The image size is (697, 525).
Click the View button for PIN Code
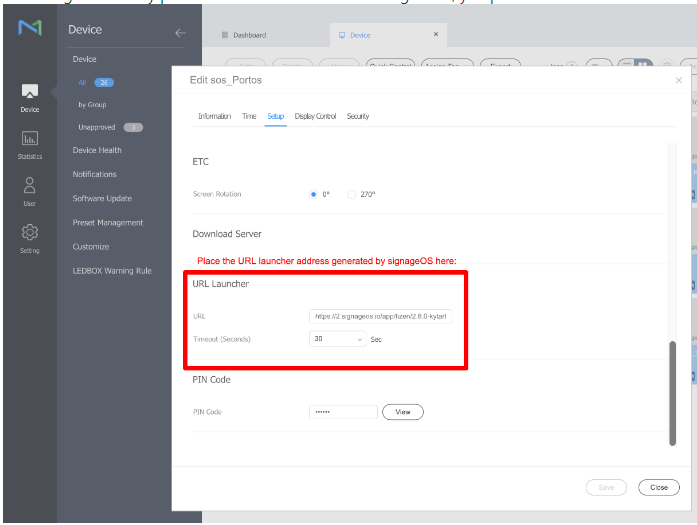(x=403, y=412)
